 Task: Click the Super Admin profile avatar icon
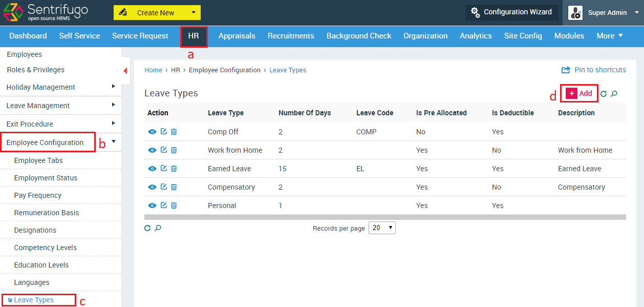pos(575,13)
